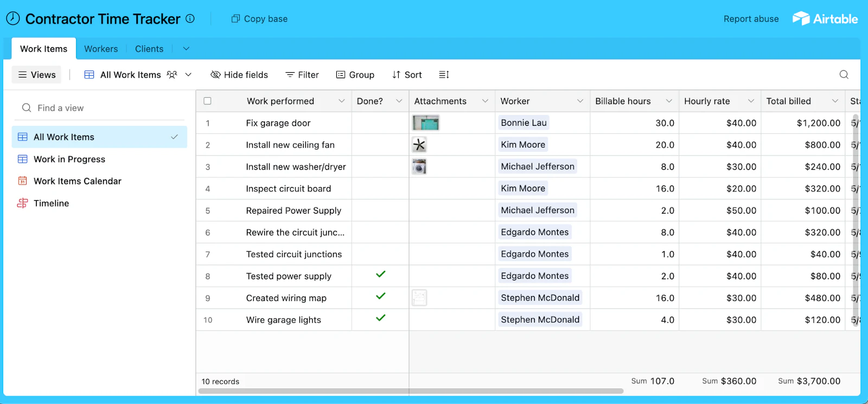Click the Airtable logo
This screenshot has height=404, width=868.
click(x=825, y=18)
